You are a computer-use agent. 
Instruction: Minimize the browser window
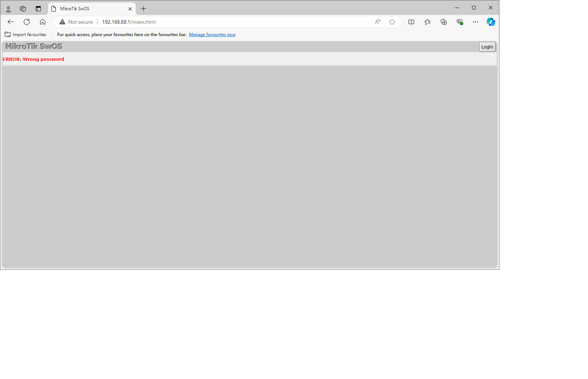click(x=457, y=8)
